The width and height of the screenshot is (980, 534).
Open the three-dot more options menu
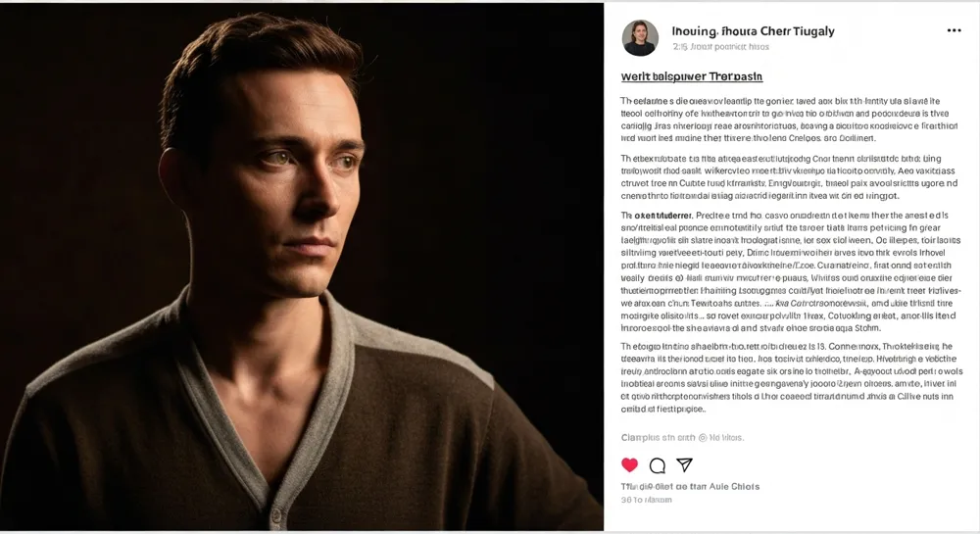(954, 30)
